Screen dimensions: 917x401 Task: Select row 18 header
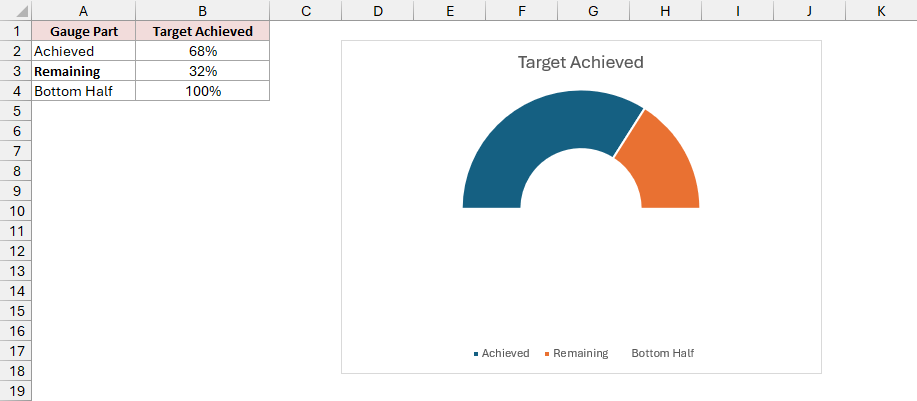(x=16, y=371)
